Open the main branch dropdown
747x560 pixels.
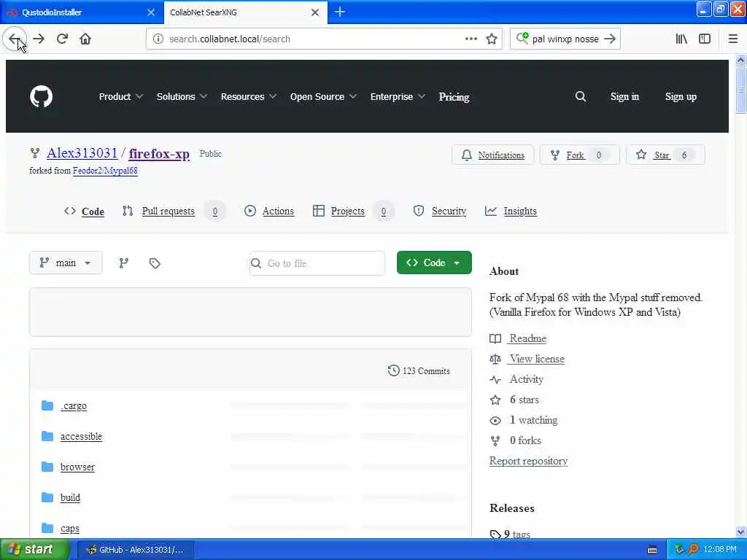(x=66, y=262)
